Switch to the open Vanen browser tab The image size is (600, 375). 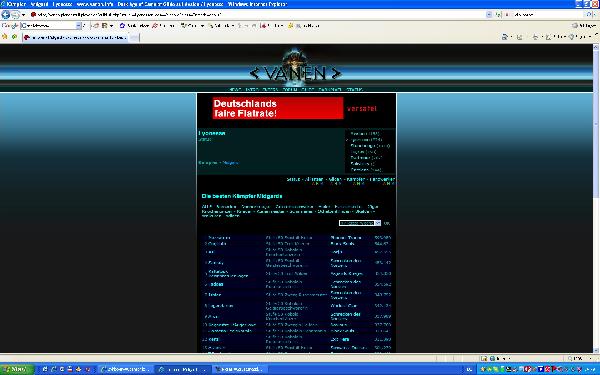[x=75, y=37]
